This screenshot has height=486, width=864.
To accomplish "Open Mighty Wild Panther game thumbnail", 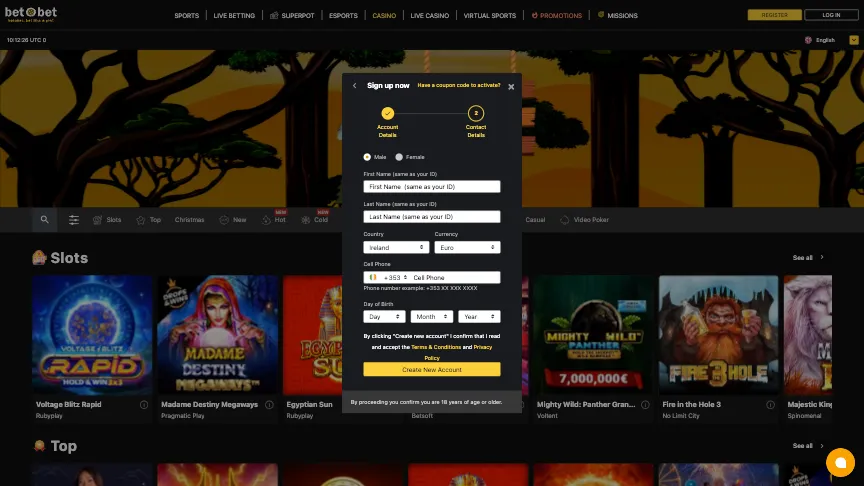I will point(593,336).
